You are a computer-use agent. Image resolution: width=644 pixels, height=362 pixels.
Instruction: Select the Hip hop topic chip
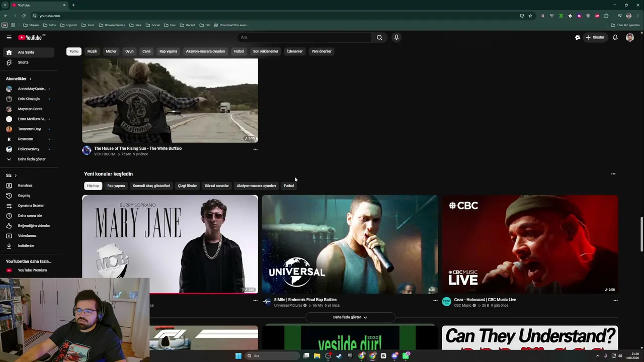coord(93,186)
